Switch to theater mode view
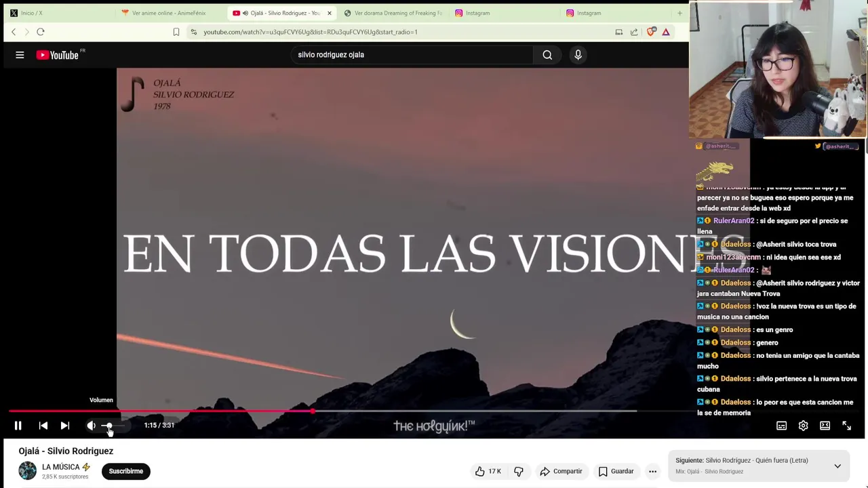Screen dimensions: 868x488 [825, 426]
